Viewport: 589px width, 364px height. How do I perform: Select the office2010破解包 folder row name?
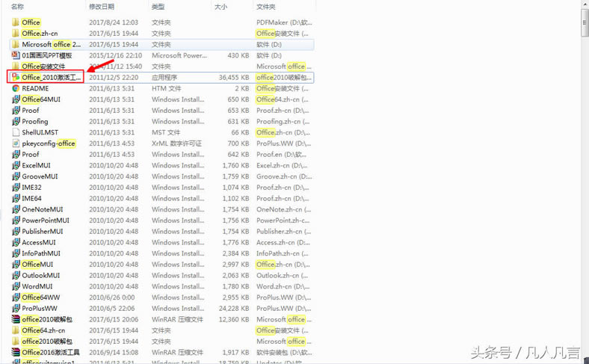[46, 342]
